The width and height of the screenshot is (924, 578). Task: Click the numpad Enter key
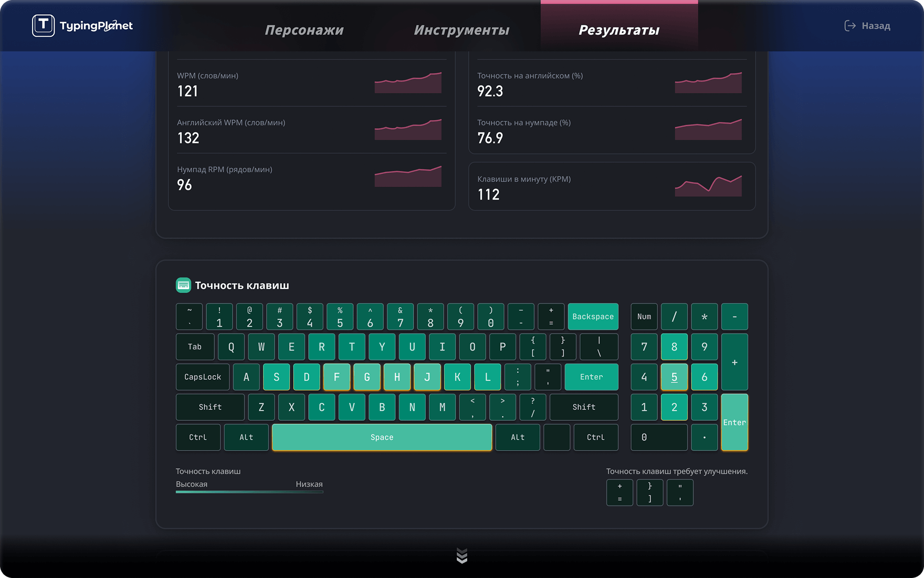point(734,422)
